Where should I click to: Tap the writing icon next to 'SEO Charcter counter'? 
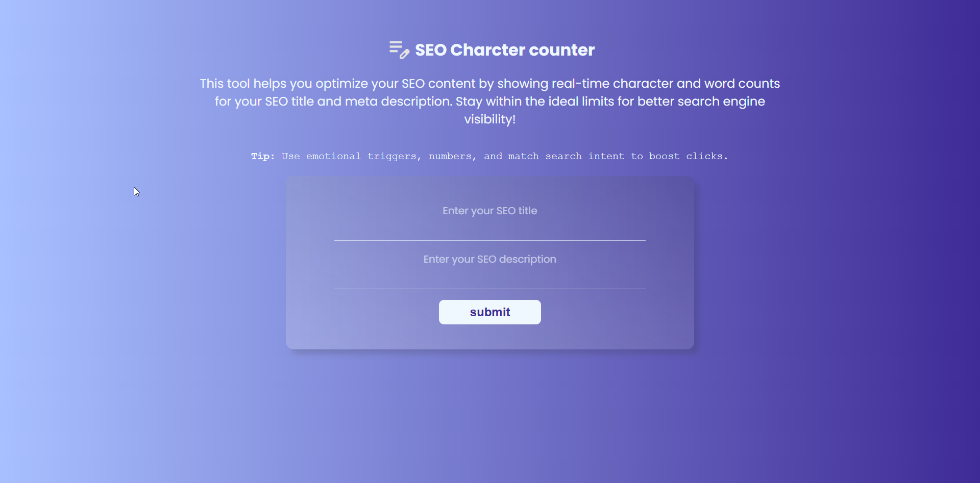point(399,49)
